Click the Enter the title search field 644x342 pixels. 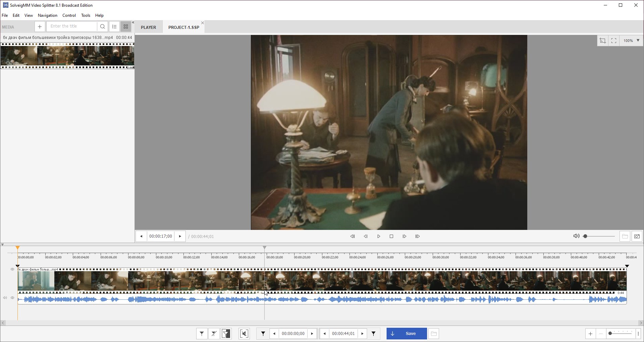[x=72, y=26]
